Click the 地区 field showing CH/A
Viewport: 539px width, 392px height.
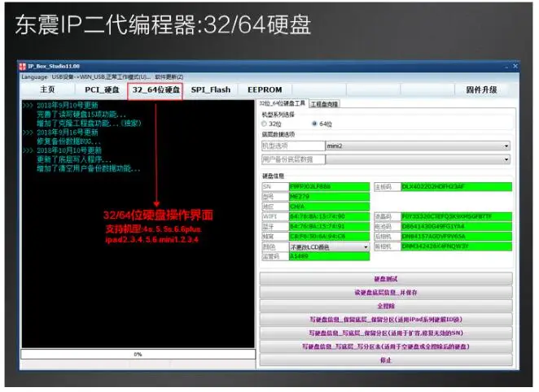pyautogui.click(x=329, y=207)
